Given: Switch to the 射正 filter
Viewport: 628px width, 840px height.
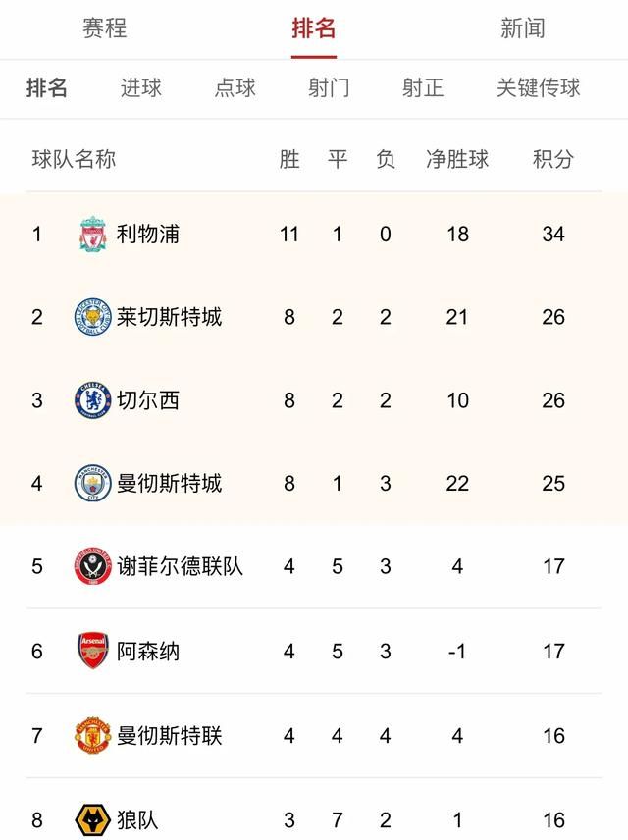Looking at the screenshot, I should tap(423, 88).
